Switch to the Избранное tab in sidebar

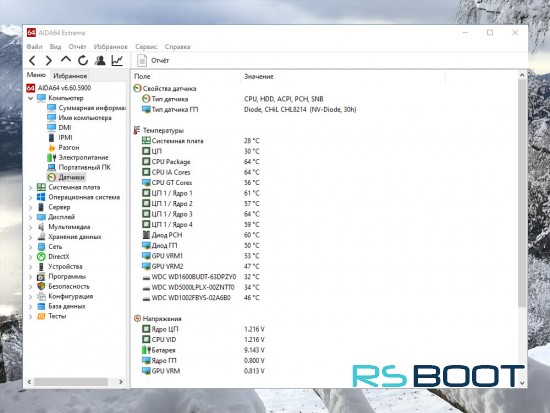tap(70, 76)
